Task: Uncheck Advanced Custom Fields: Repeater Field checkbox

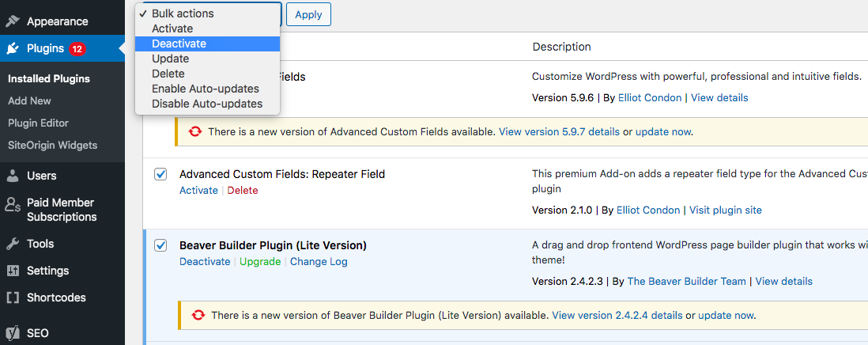Action: pyautogui.click(x=160, y=174)
